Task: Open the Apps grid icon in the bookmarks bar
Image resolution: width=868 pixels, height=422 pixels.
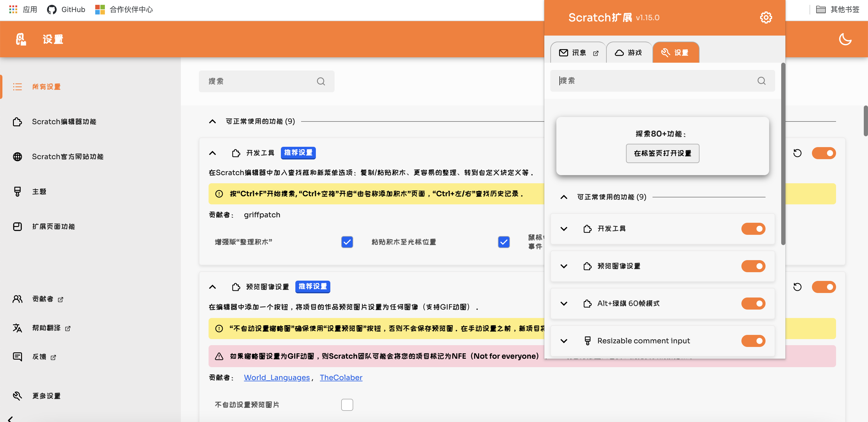Action: 13,9
